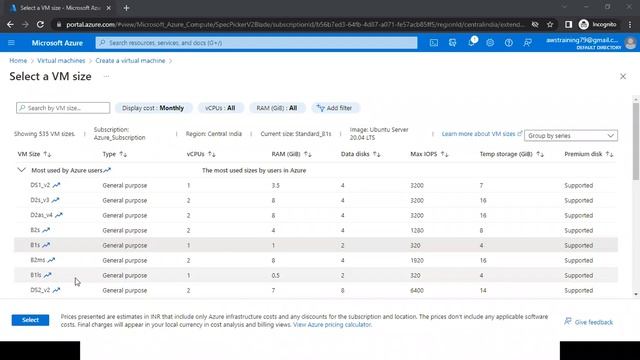640x360 pixels.
Task: Click the Add filter button
Action: [x=335, y=108]
